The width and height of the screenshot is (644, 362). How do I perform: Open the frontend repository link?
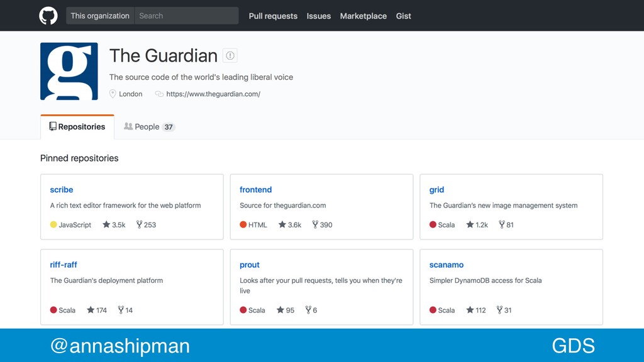pos(256,190)
